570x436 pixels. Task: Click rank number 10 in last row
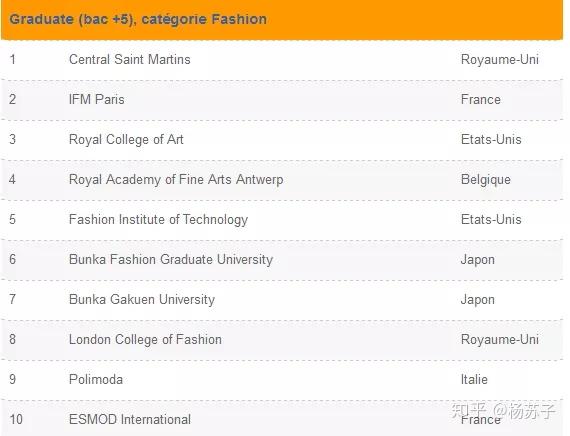(x=16, y=419)
